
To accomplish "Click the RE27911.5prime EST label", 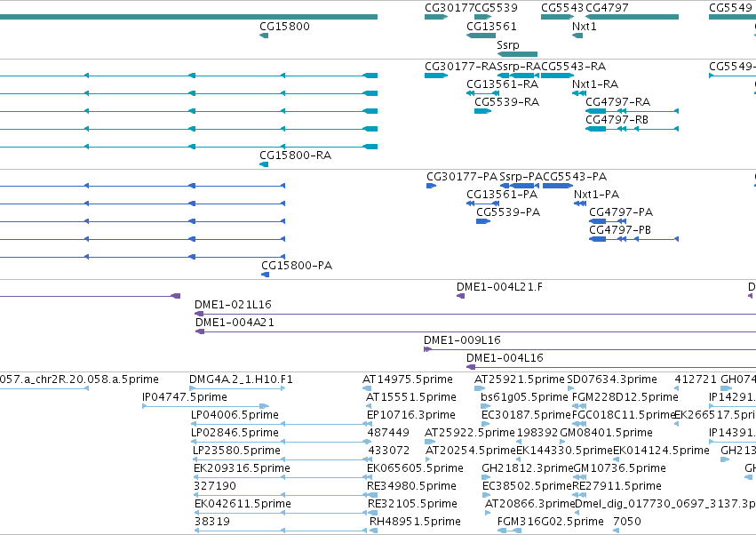I will point(617,487).
